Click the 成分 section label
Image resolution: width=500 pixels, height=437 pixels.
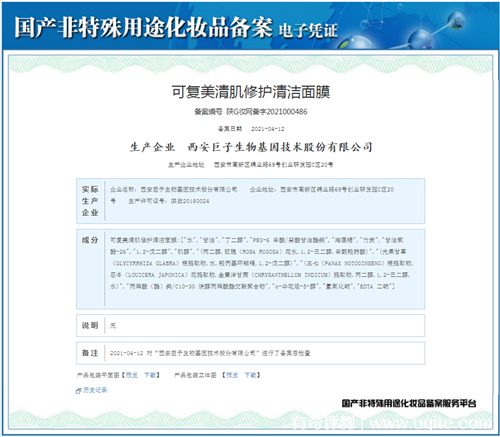90,240
